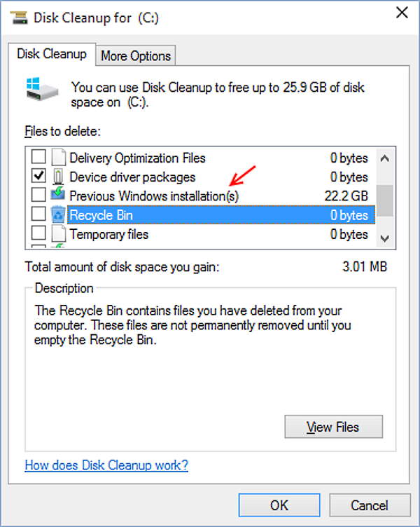Click the file list scrollbar thumb
Screen dimensions: 420x527
click(385, 200)
